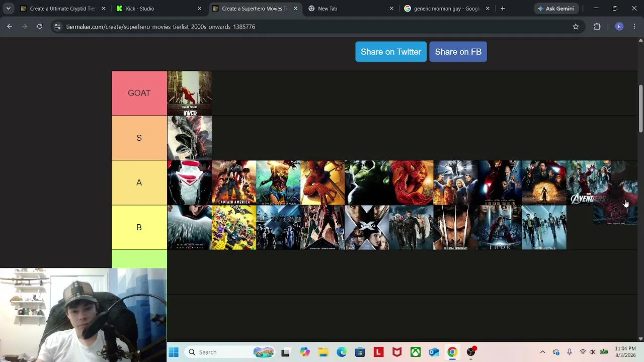Pick the red Spider-Man 2 kiss poster
The width and height of the screenshot is (644, 362).
pos(411,183)
